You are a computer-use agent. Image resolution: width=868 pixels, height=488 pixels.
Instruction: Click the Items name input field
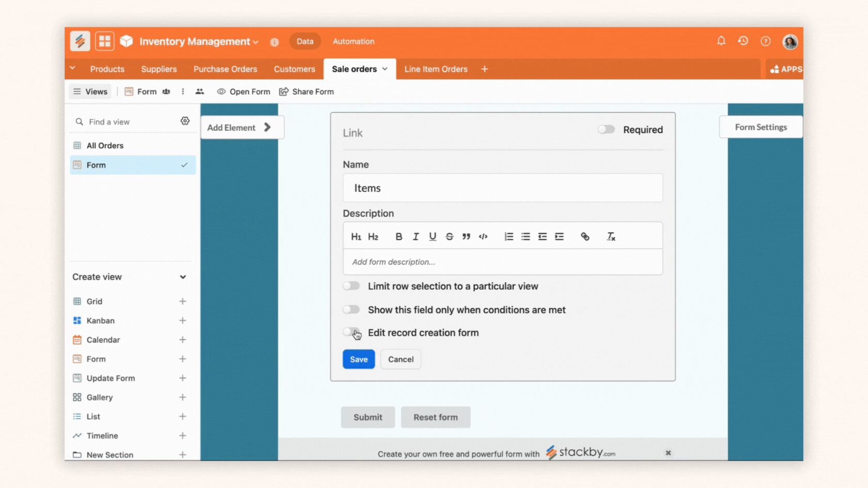click(502, 188)
